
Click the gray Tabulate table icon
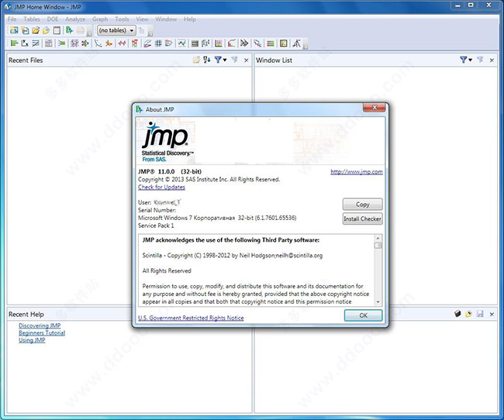pos(49,43)
